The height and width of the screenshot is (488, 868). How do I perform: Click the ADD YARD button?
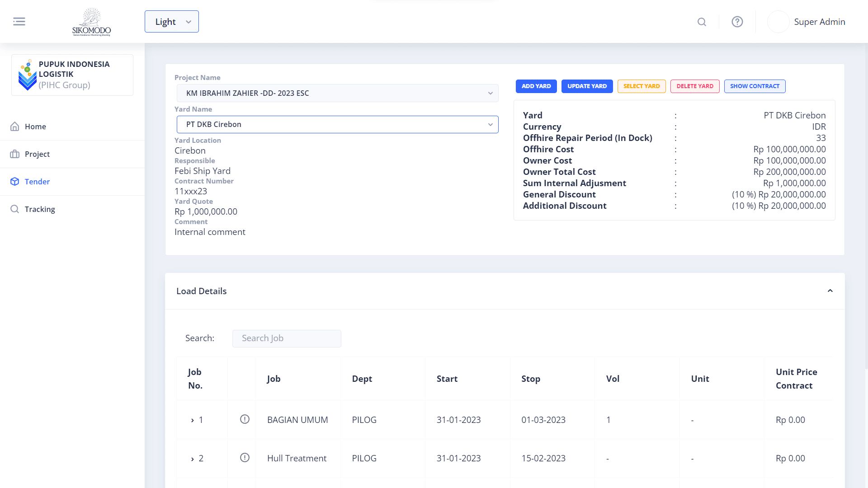(536, 86)
